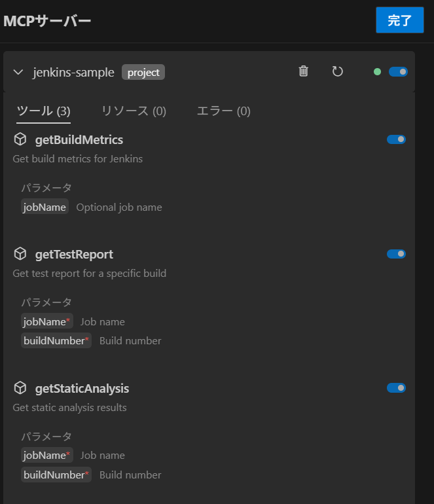Viewport: 434px width, 504px height.
Task: Click the green server status indicator
Action: point(377,72)
